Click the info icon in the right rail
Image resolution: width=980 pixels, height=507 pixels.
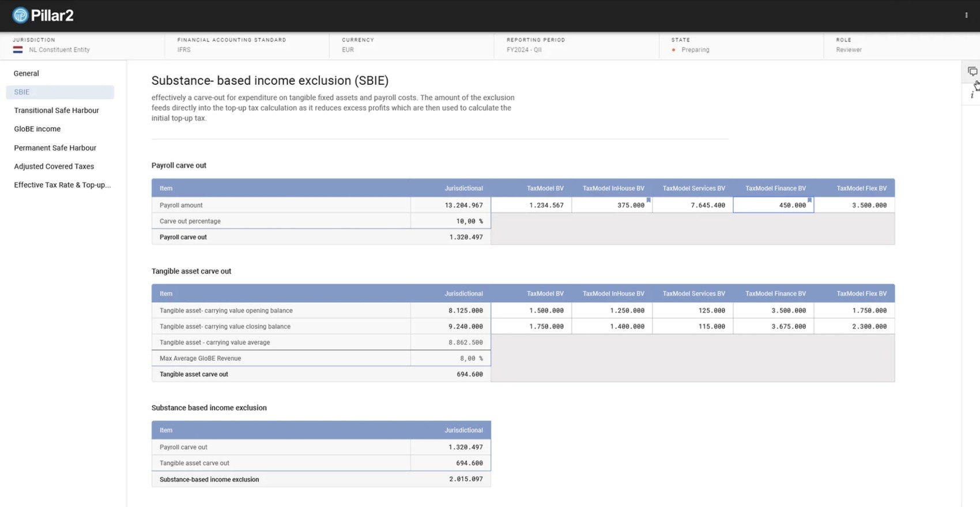(972, 95)
